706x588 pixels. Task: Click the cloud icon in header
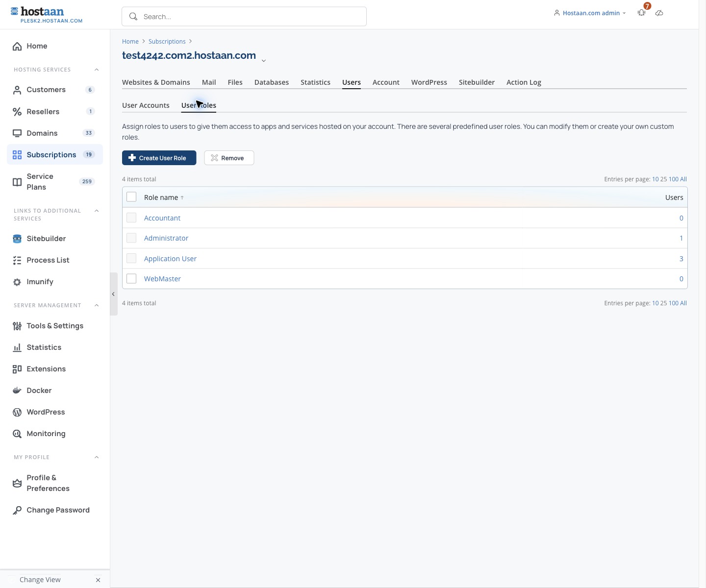coord(659,13)
